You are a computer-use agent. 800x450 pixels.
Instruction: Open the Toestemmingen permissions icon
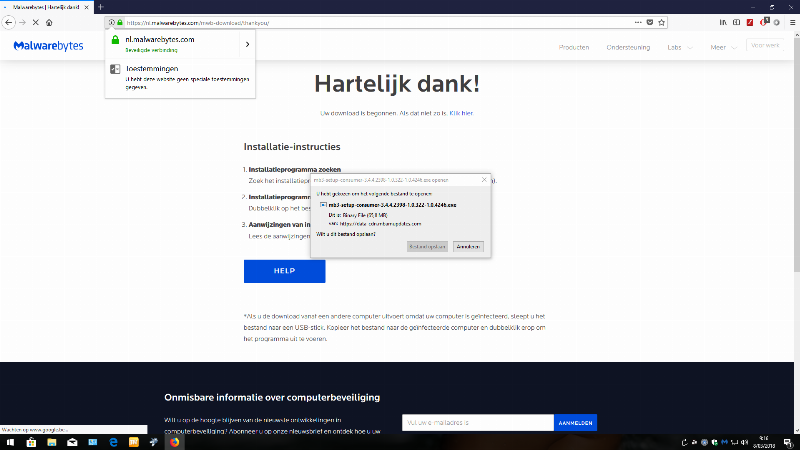(115, 69)
